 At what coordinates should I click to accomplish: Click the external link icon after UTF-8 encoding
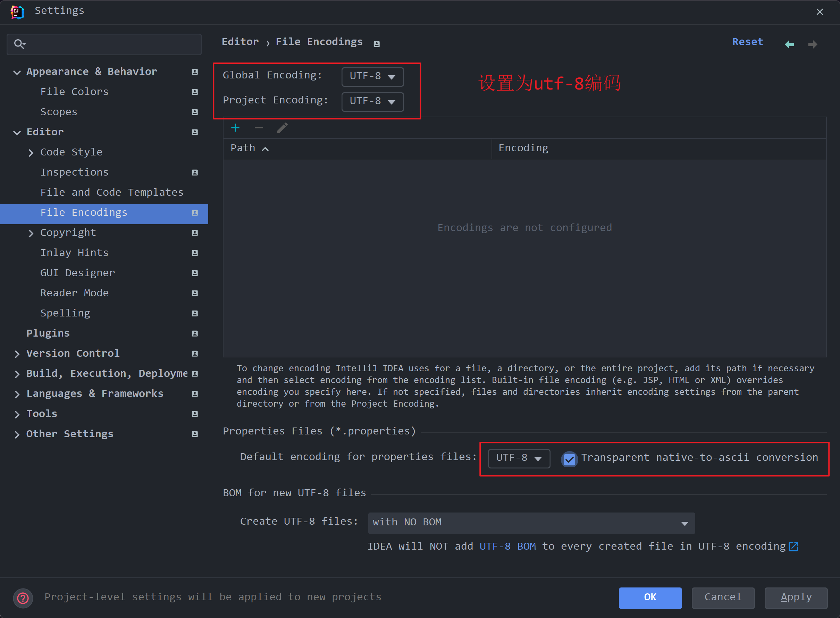pos(793,546)
